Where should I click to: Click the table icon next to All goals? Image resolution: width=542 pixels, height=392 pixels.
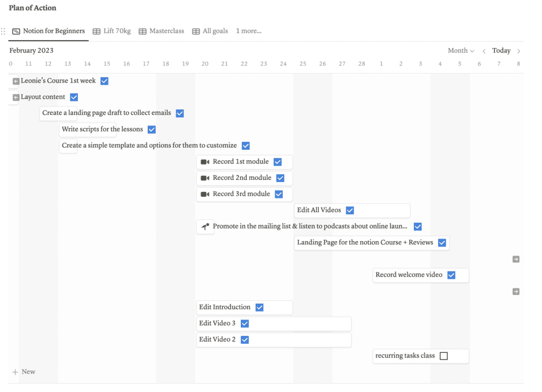click(196, 31)
